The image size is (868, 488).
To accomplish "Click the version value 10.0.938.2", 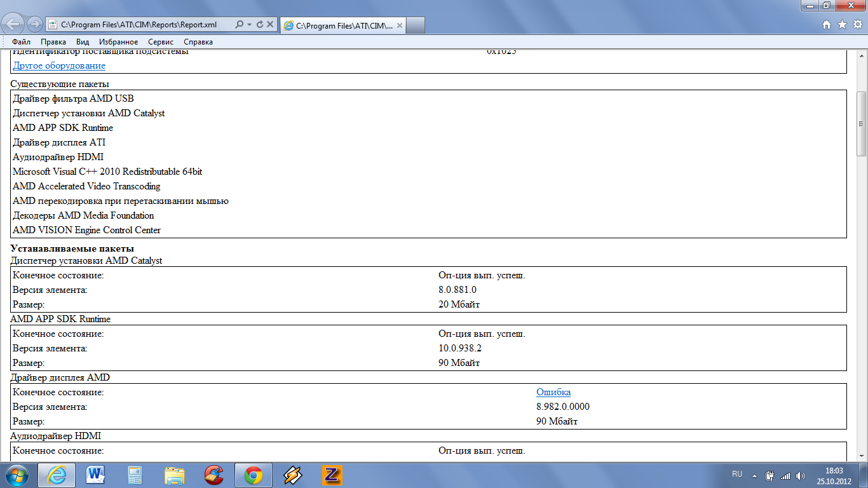I will [x=460, y=348].
